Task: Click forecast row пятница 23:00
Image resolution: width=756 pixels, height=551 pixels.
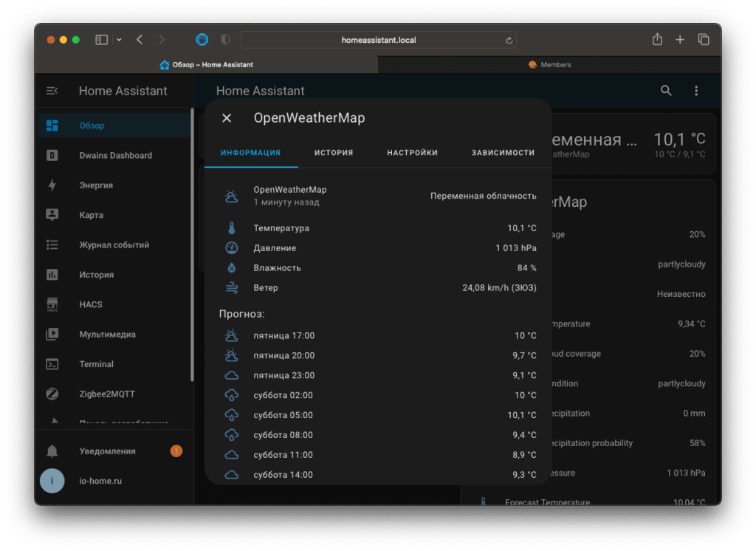Action: (x=378, y=375)
